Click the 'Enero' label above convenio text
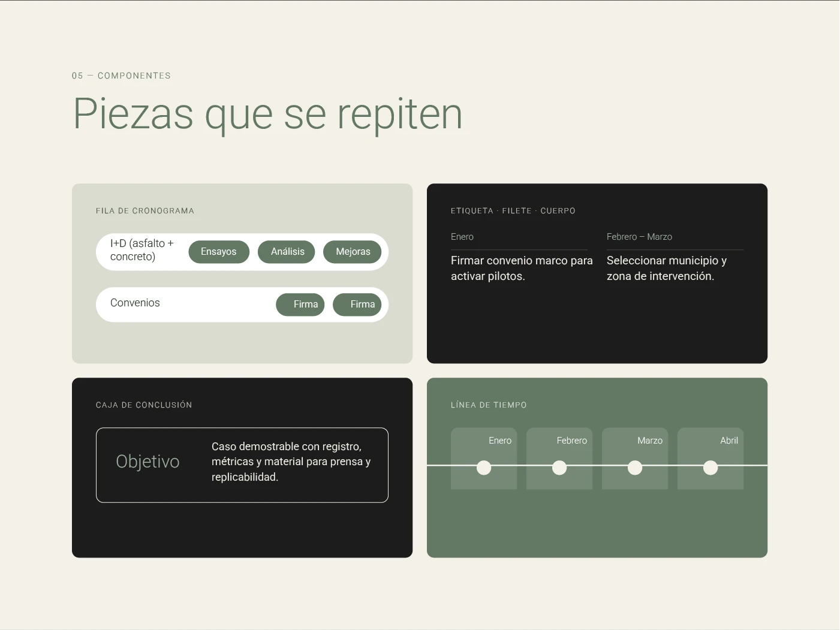Image resolution: width=840 pixels, height=630 pixels. coord(462,237)
